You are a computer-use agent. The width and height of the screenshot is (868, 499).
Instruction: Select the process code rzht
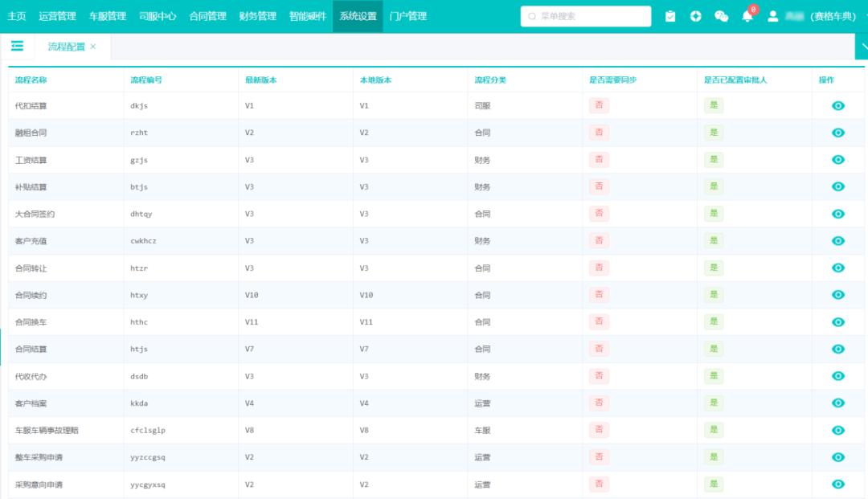click(x=139, y=133)
